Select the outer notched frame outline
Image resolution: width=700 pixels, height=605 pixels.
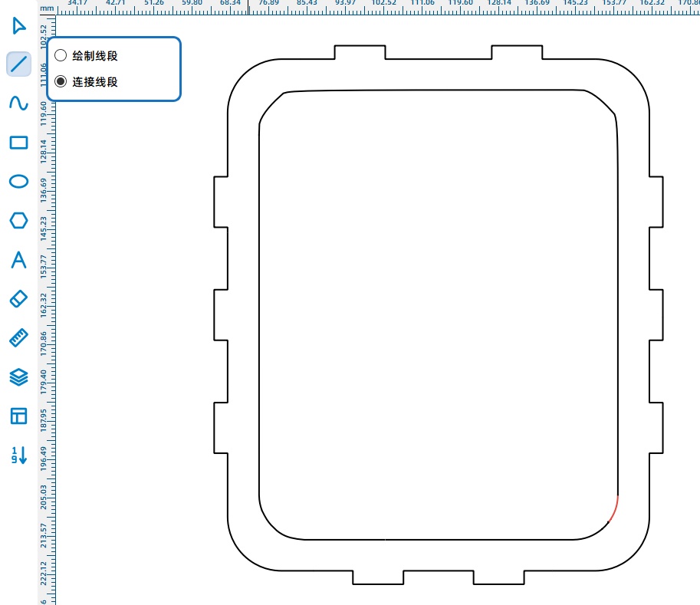[x=228, y=261]
